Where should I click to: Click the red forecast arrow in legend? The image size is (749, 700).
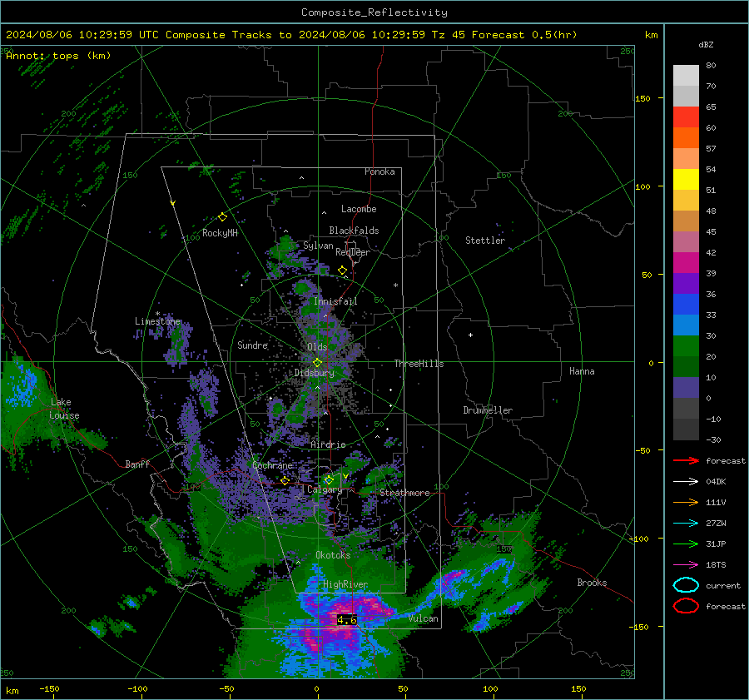[x=686, y=460]
